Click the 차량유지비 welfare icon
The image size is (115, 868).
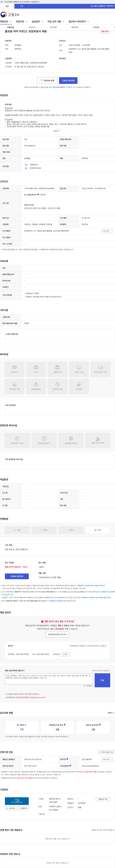pos(57,369)
